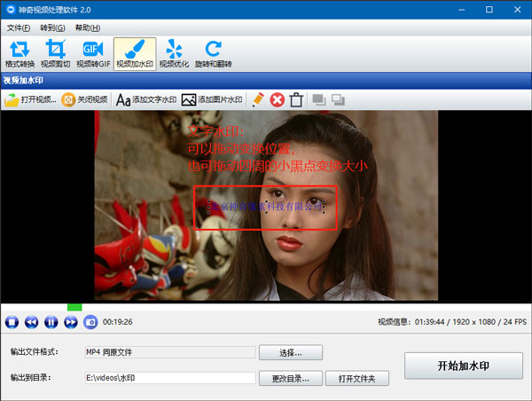Open the 转到(G) menu
This screenshot has width=532, height=401.
52,28
